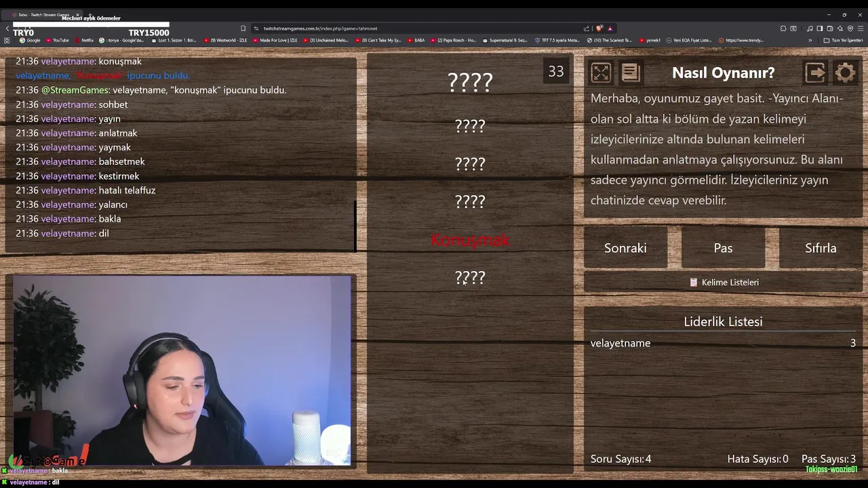Open the Unchained Melo... bookmark
This screenshot has width=868, height=488.
pyautogui.click(x=327, y=40)
